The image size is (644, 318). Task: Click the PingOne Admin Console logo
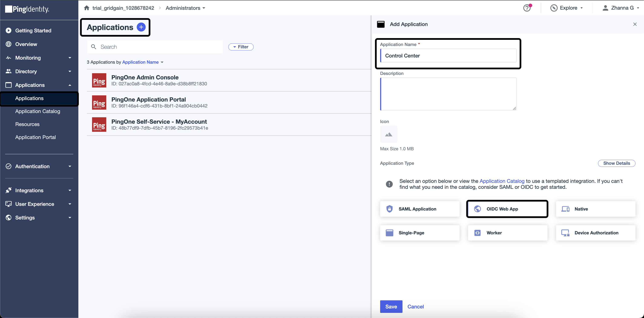(x=99, y=80)
